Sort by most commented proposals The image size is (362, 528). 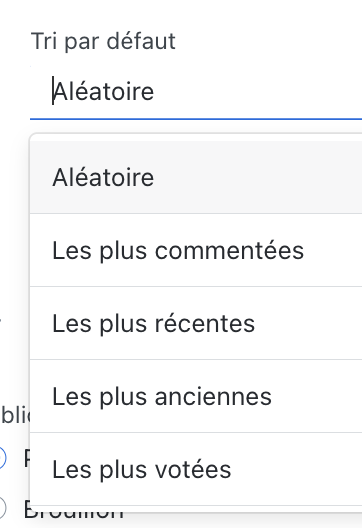click(x=196, y=250)
